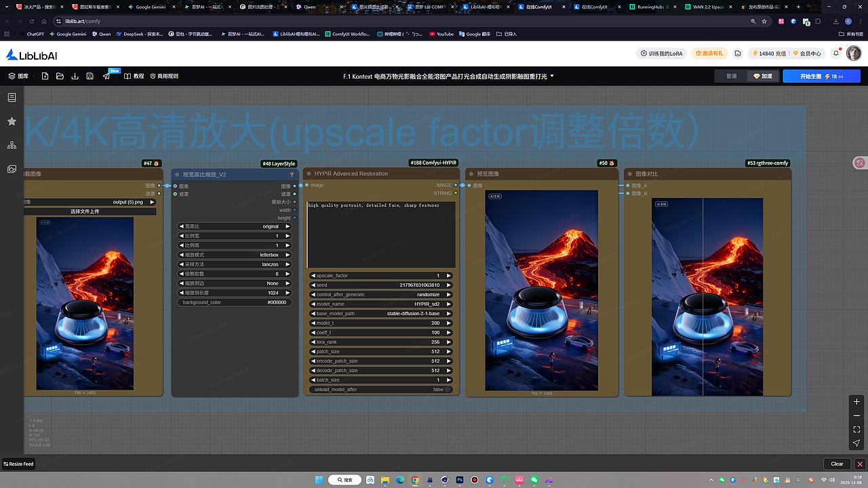Open Photoshop from the taskbar
The height and width of the screenshot is (488, 868).
[x=459, y=480]
